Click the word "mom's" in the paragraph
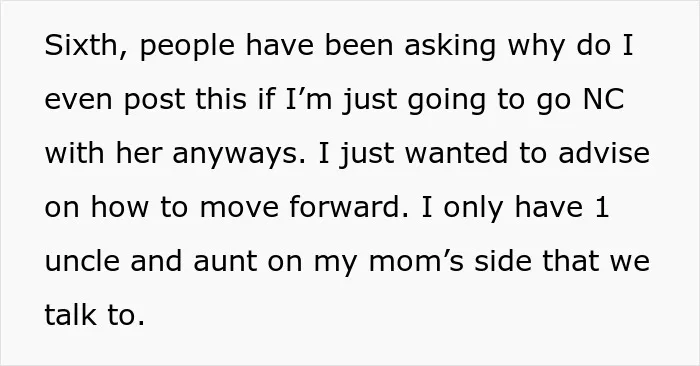Viewport: 700px width, 366px height. click(x=417, y=262)
